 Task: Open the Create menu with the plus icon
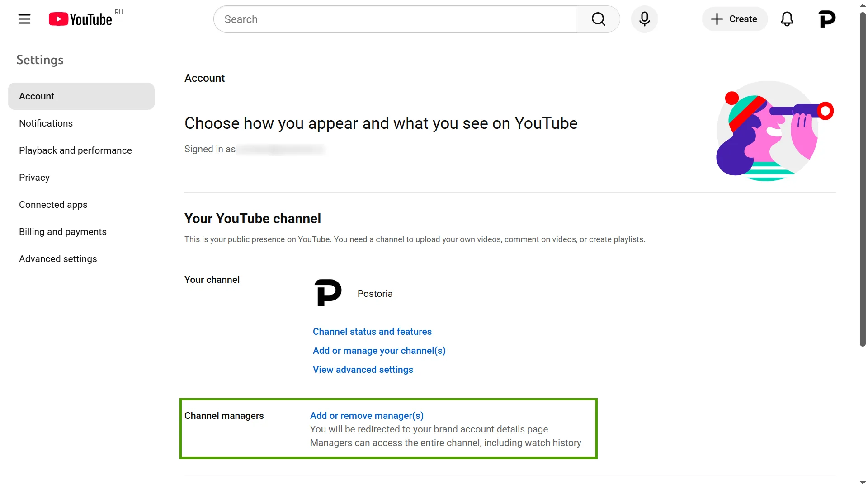[x=734, y=19]
